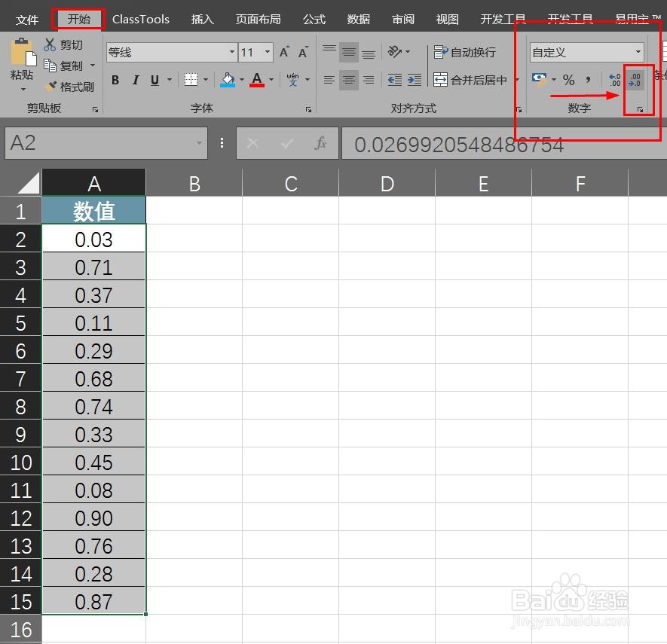Screen dimensions: 667x644
Task: Align text left
Action: point(329,80)
